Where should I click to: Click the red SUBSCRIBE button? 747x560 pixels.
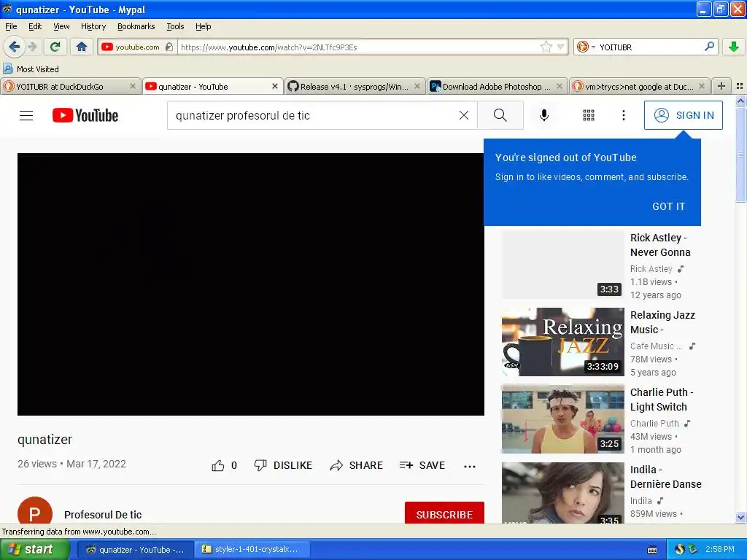(444, 513)
